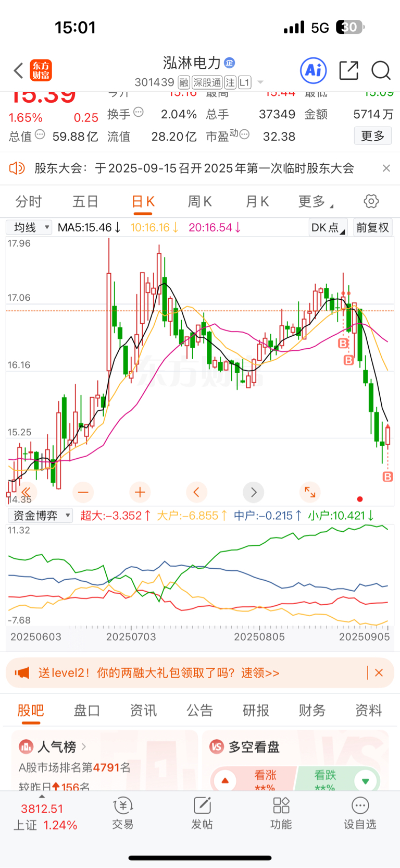Tap the blue enterprise badge beside 泓淋电力
Image resolution: width=400 pixels, height=868 pixels.
coord(229,63)
